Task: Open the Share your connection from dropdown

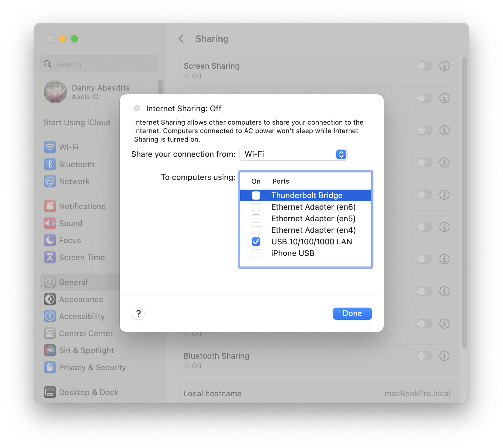Action: (293, 154)
